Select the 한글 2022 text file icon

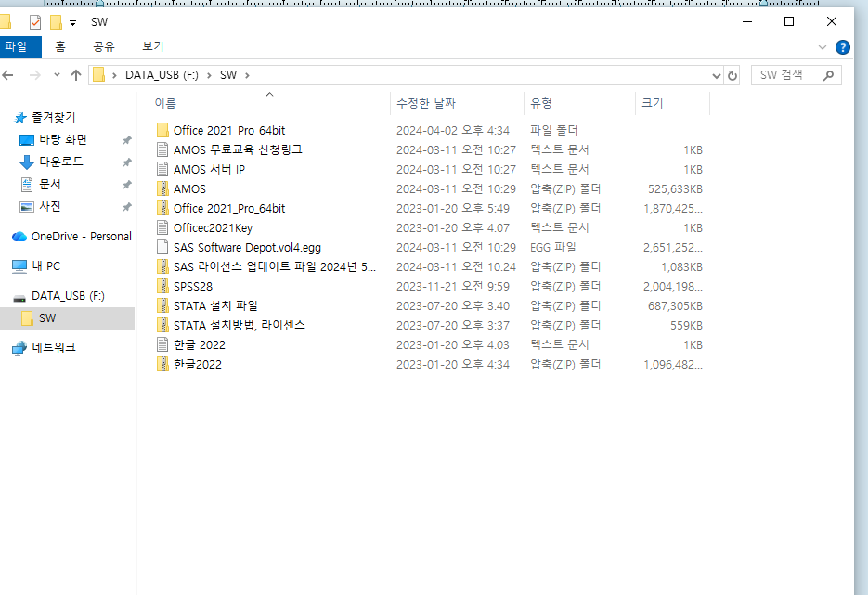click(162, 344)
